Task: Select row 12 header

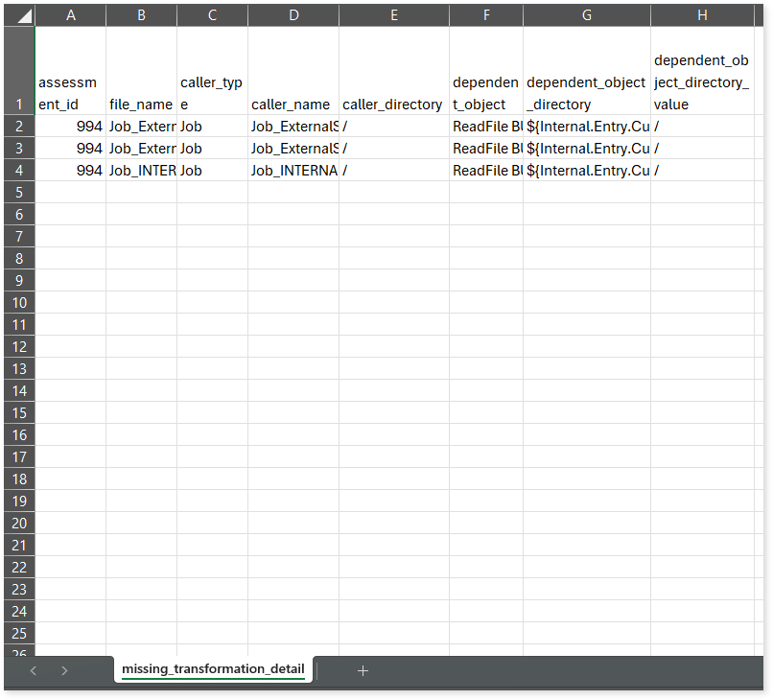Action: [x=18, y=346]
